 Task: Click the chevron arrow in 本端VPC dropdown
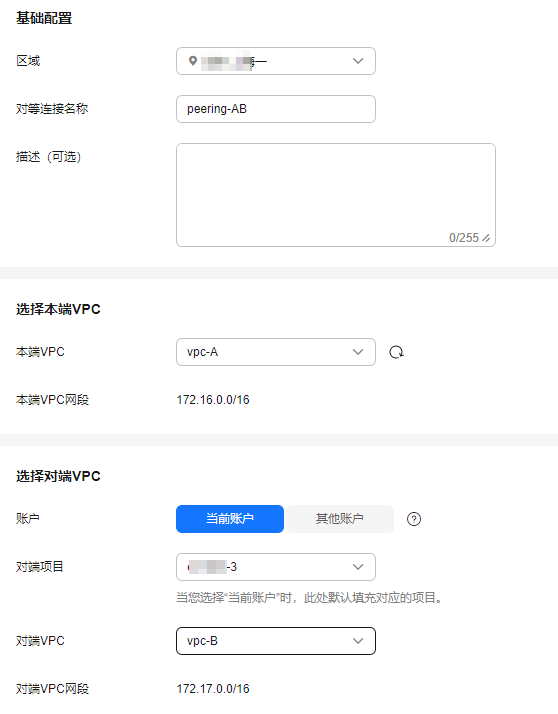point(358,352)
